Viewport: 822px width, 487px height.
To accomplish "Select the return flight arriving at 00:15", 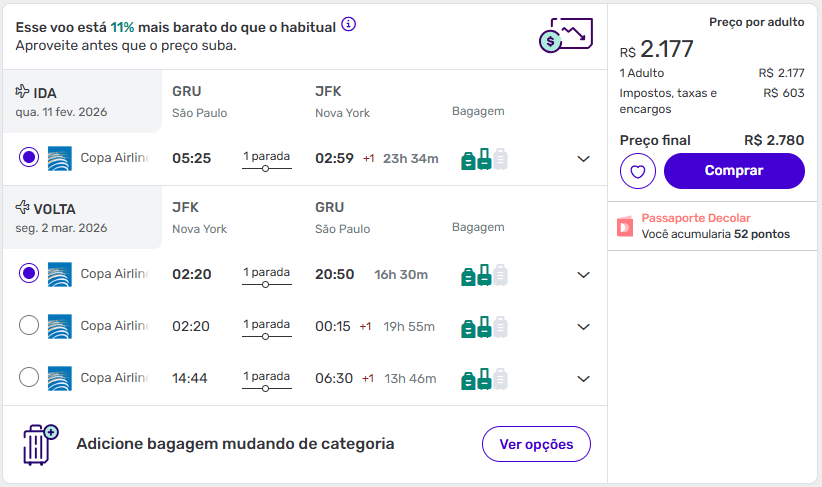I will pos(29,325).
